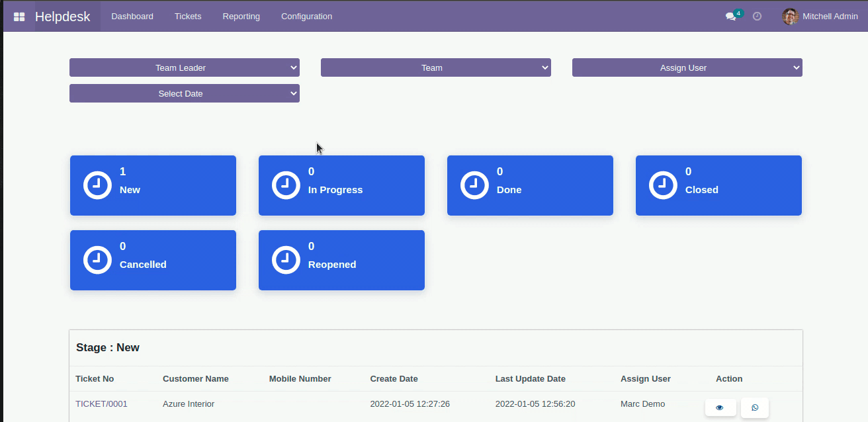Click the Helpdesk app title
Viewport: 868px width, 422px height.
coord(63,17)
